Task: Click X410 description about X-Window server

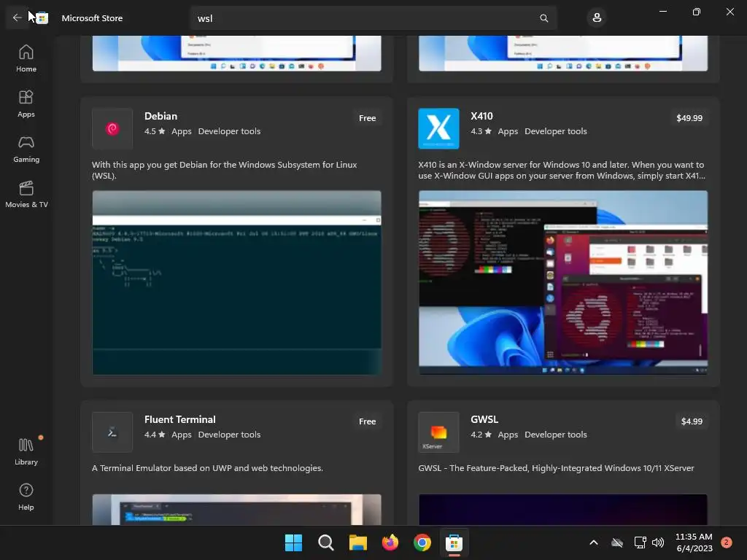Action: (x=562, y=170)
